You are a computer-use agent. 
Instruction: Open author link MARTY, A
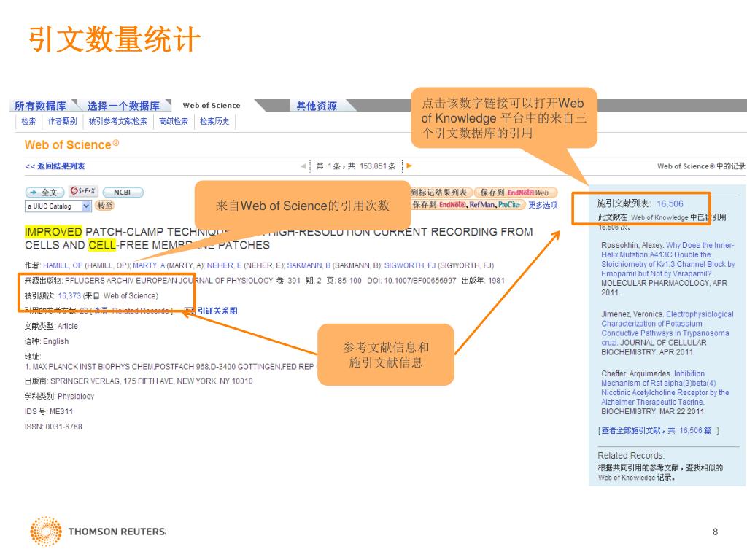149,265
